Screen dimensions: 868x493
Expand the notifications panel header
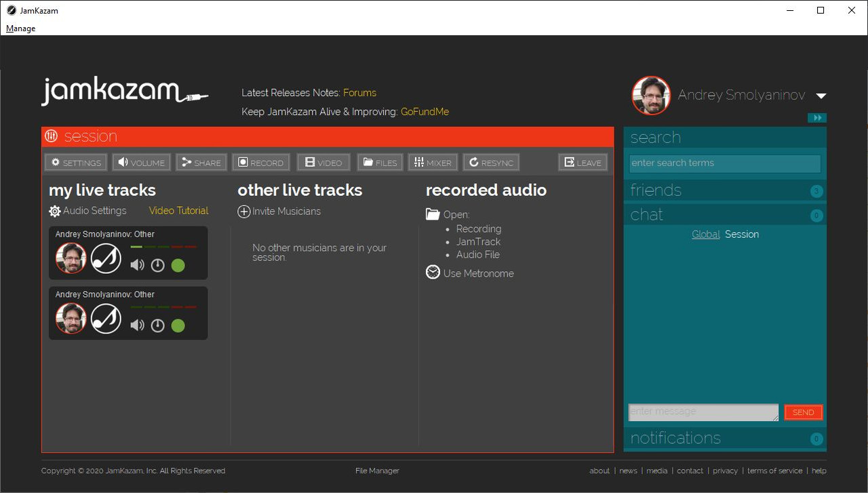tap(725, 438)
